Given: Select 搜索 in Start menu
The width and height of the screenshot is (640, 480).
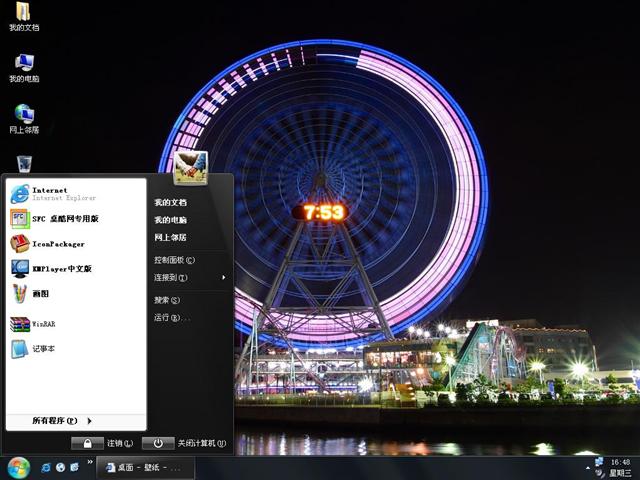Looking at the screenshot, I should pyautogui.click(x=166, y=300).
